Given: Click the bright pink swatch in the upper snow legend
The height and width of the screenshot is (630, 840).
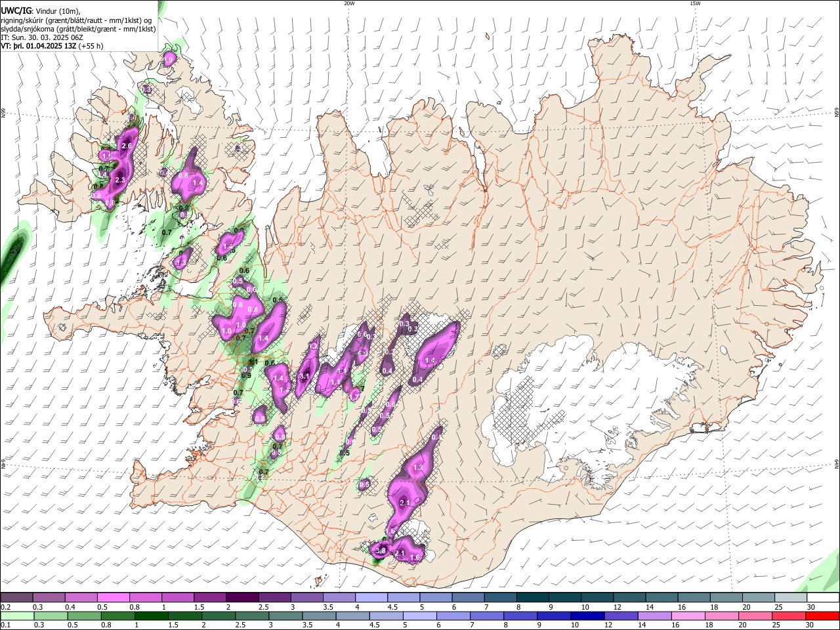Looking at the screenshot, I should point(114,598).
